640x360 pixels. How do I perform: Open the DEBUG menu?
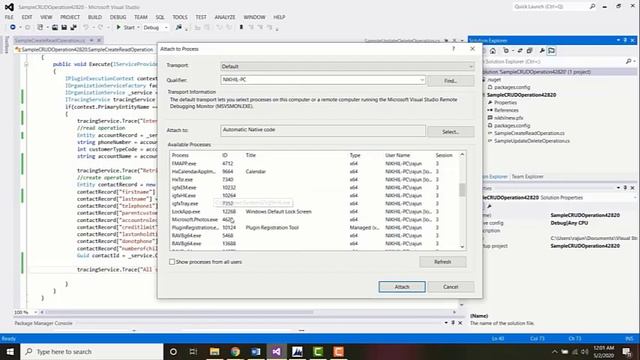pos(118,17)
